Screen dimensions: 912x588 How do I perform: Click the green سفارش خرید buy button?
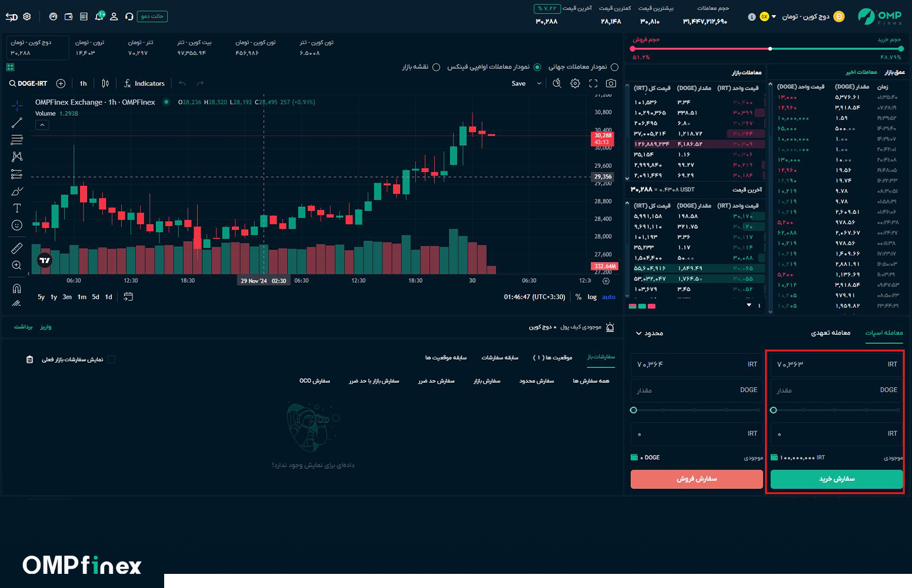(x=837, y=479)
